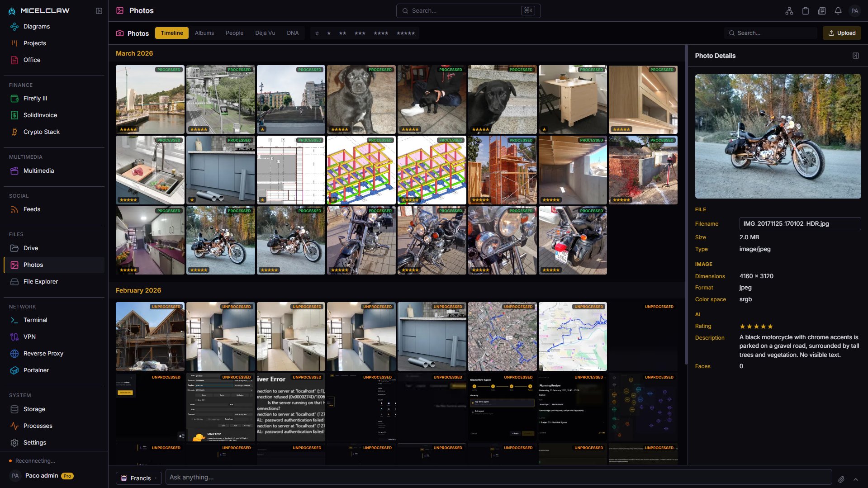Filter photos by five-star rating
The width and height of the screenshot is (868, 488).
(x=406, y=33)
